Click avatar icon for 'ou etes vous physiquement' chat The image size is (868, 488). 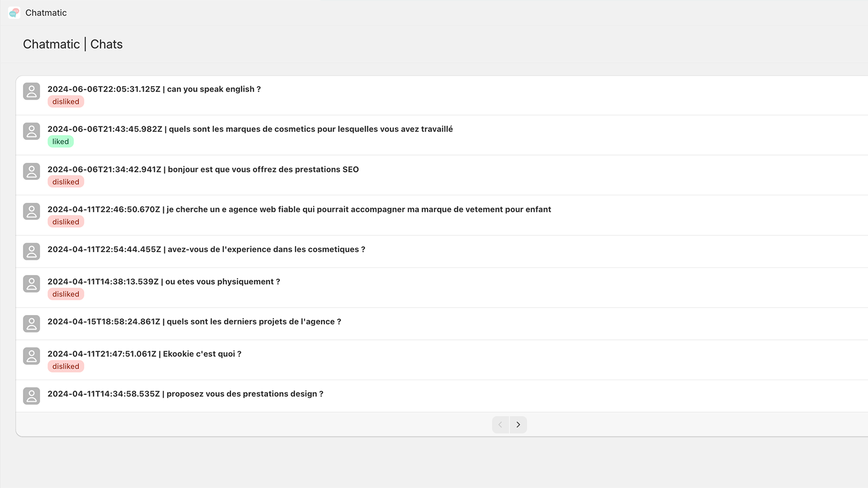tap(31, 284)
